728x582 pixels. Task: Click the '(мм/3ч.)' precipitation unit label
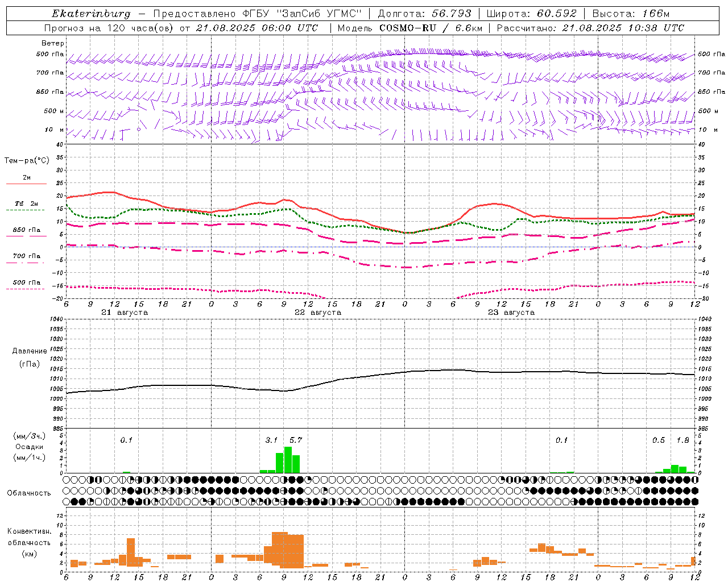tap(29, 436)
